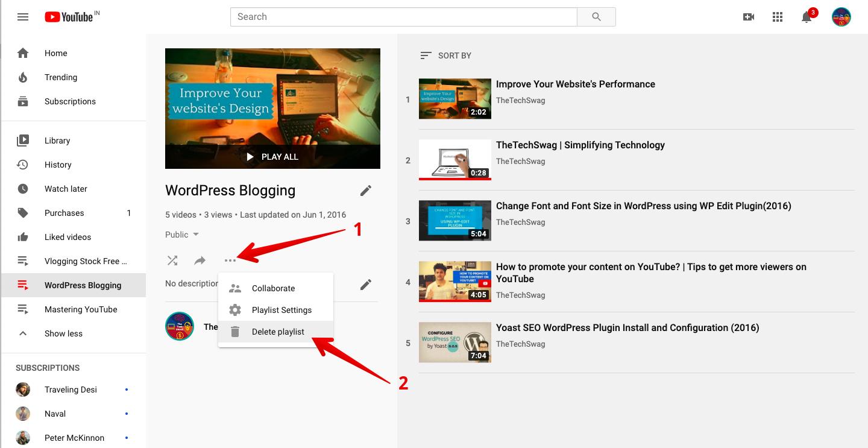Select Delete playlist from the menu
This screenshot has width=868, height=448.
(x=278, y=332)
